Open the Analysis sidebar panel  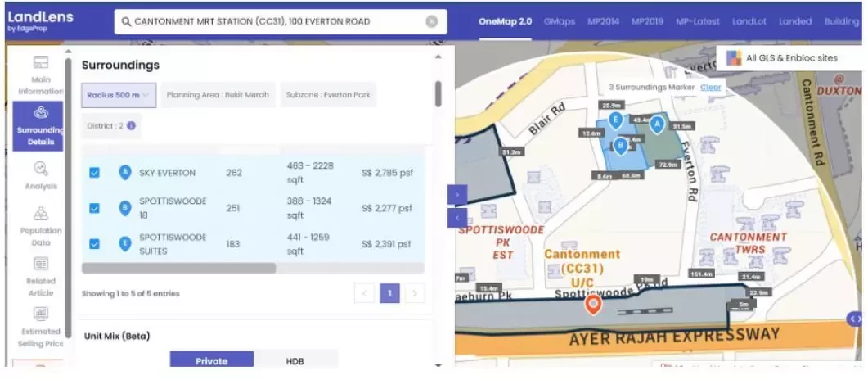coord(40,175)
